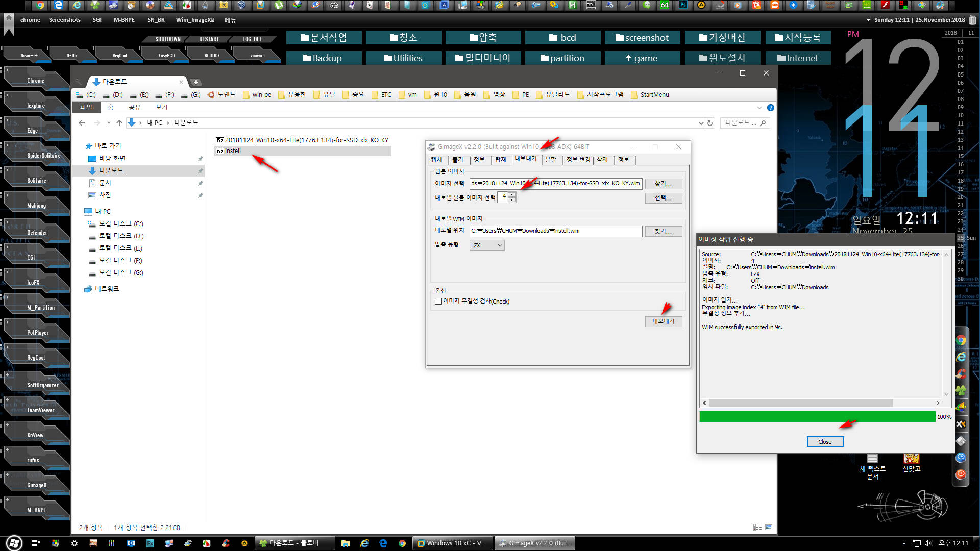980x551 pixels.
Task: Toggle 이미지 무결성 검사 checkbox
Action: click(x=438, y=300)
